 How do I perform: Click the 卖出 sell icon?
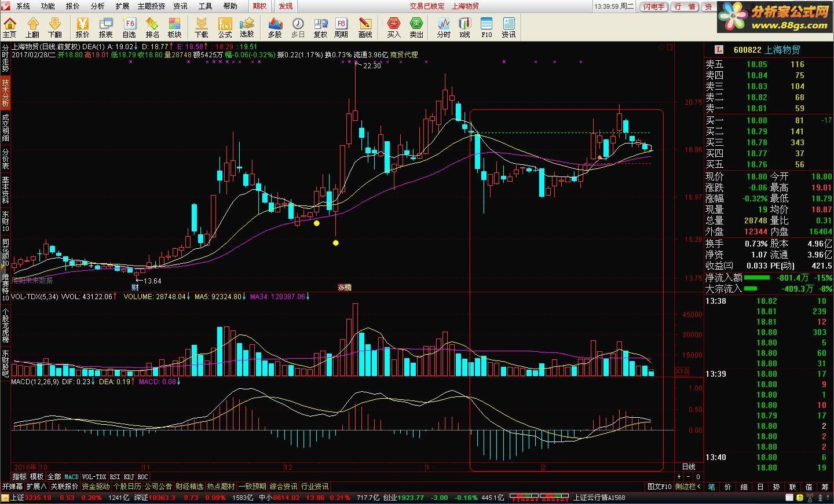click(416, 27)
